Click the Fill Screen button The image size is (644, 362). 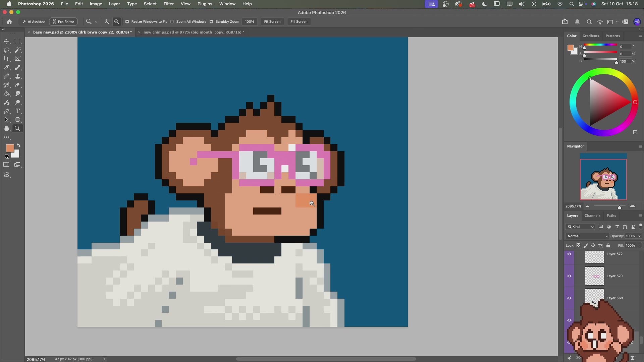tap(299, 22)
